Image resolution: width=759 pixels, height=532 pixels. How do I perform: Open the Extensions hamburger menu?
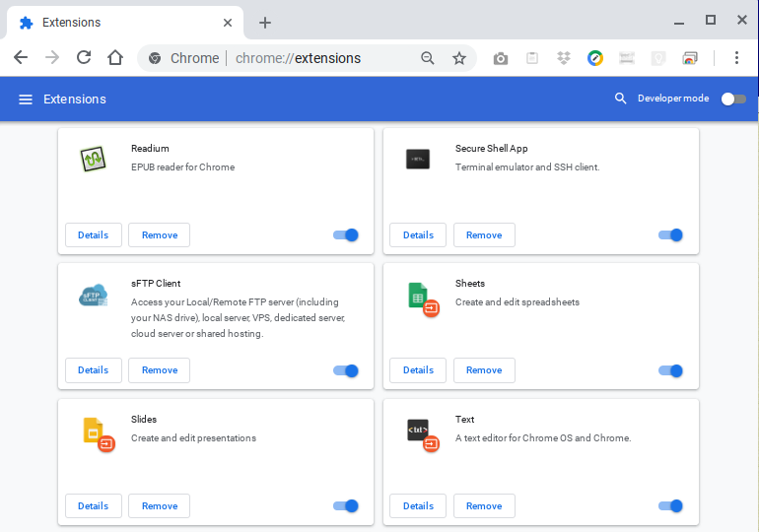26,100
